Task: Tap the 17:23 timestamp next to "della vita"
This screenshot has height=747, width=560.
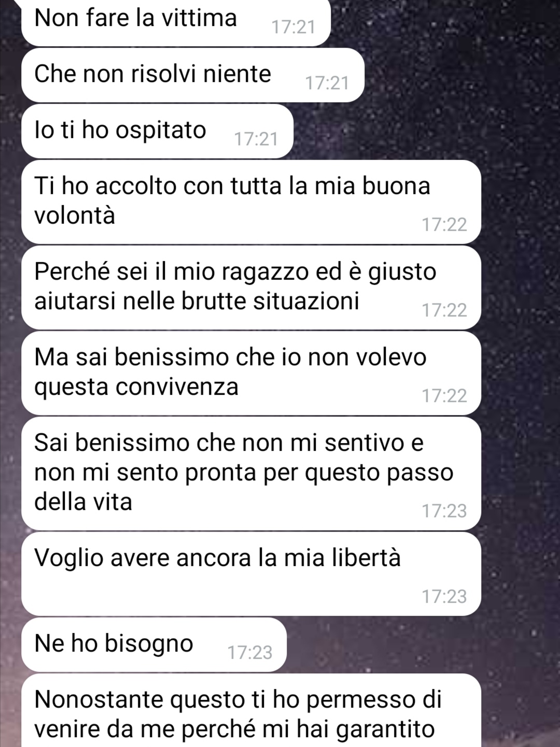Action: 444,511
